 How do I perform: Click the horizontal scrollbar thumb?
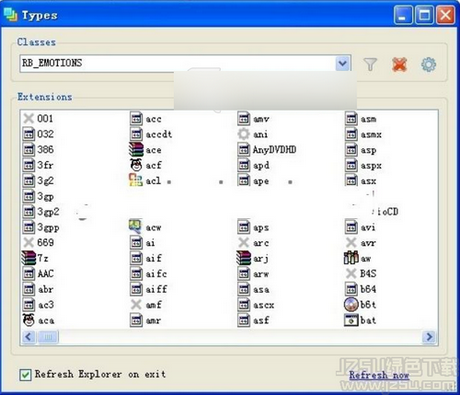pyautogui.click(x=48, y=337)
